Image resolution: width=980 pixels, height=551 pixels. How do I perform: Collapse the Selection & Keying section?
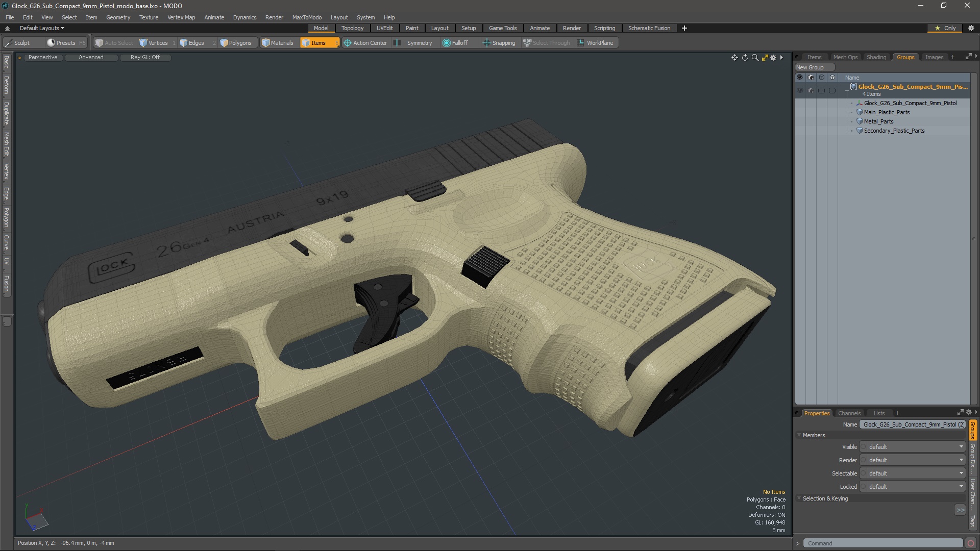[799, 498]
